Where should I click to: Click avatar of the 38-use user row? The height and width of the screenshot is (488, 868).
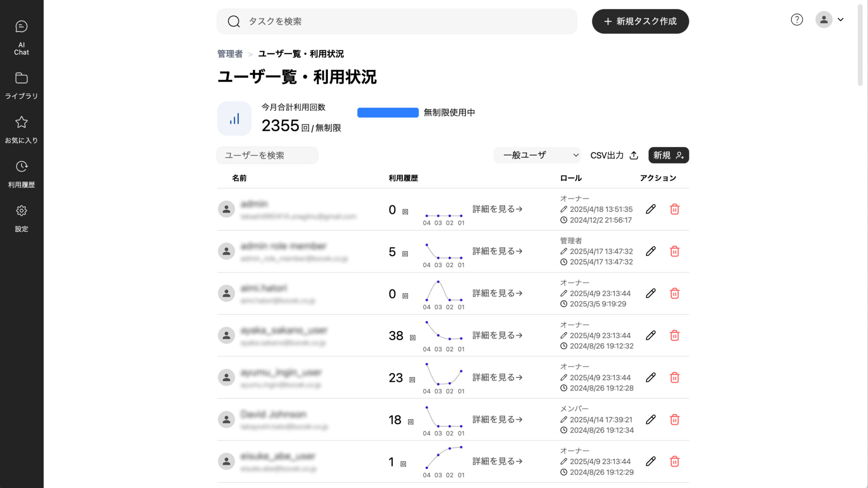pos(226,335)
